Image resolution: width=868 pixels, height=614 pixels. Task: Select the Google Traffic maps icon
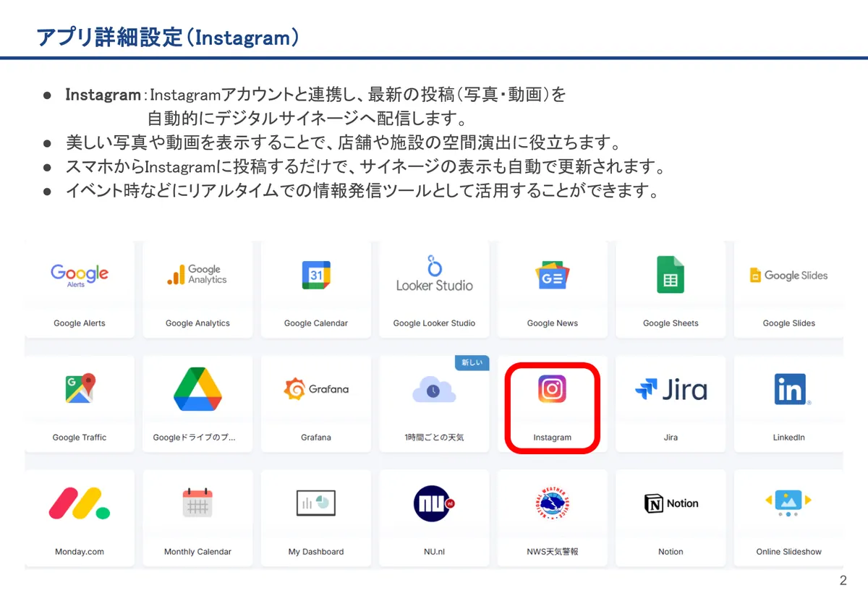click(80, 389)
